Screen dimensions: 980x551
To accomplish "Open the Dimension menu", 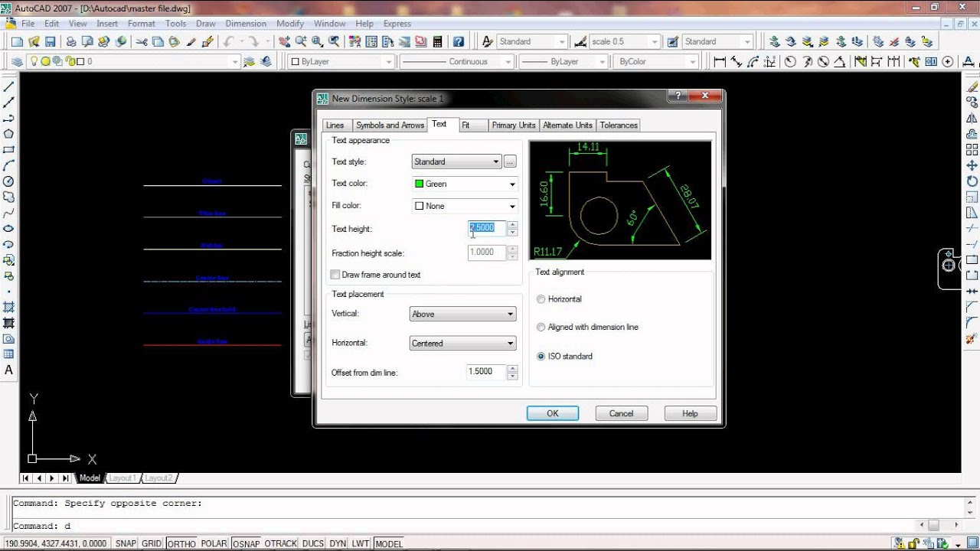I will (x=246, y=24).
